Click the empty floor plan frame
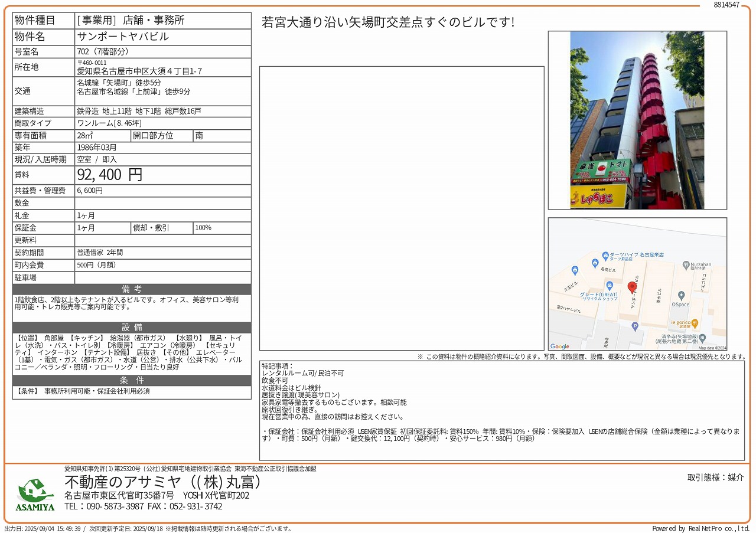The width and height of the screenshot is (756, 533). click(x=402, y=208)
